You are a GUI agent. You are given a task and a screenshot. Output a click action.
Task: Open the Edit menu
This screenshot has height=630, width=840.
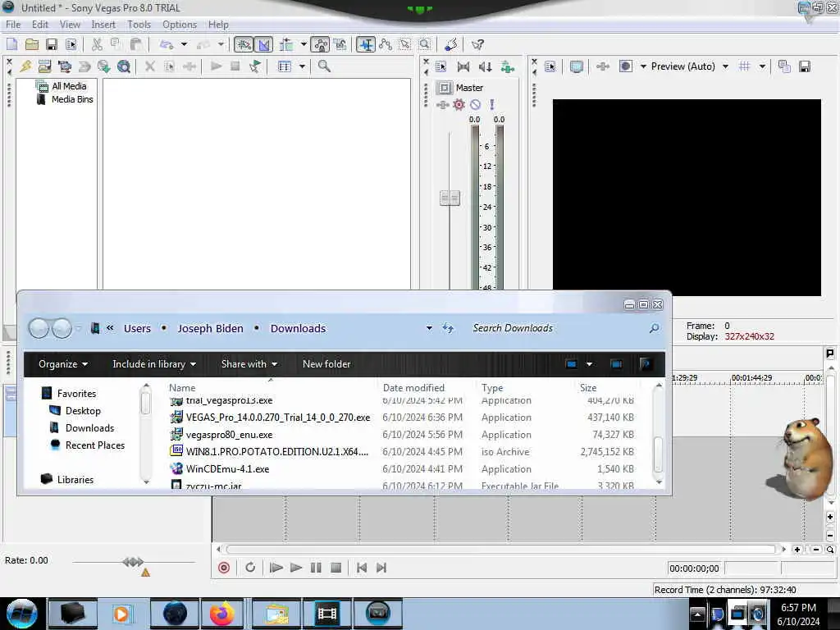(x=39, y=25)
